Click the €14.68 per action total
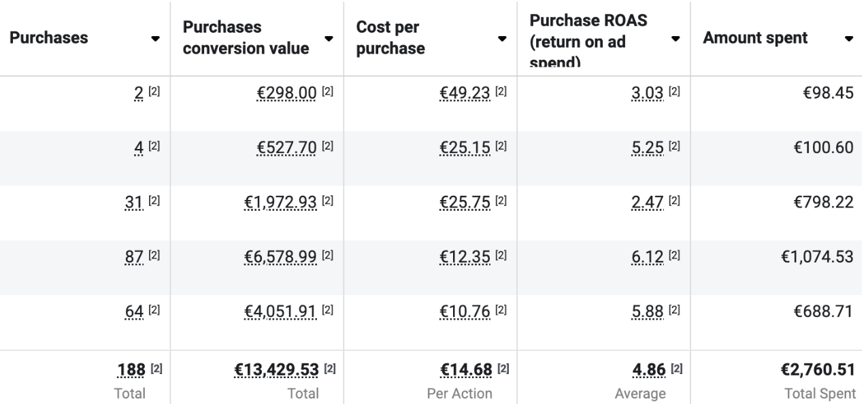868x404 pixels. pos(465,369)
